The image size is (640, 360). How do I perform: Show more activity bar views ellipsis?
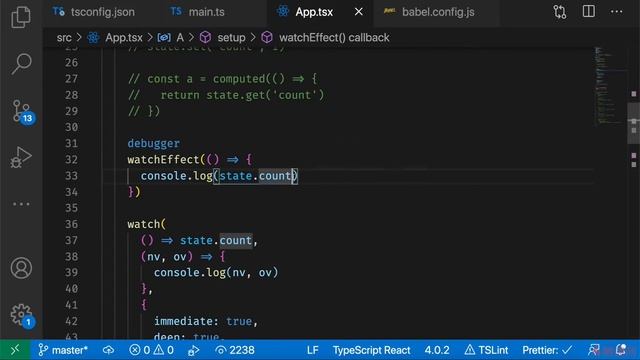(x=21, y=204)
